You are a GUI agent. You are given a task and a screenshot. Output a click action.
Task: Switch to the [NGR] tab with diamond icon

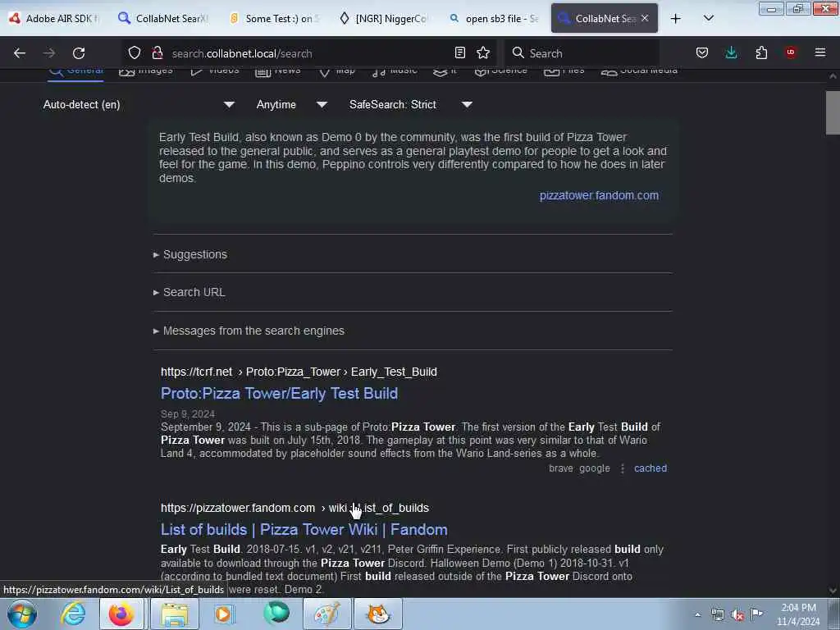pyautogui.click(x=384, y=18)
